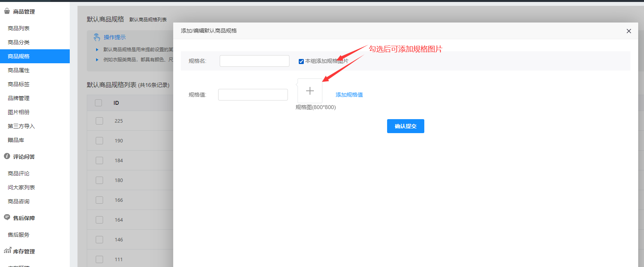Screen dimensions: 644x267
Task: Click the info icon beside 评论问答
Action: pos(7,156)
